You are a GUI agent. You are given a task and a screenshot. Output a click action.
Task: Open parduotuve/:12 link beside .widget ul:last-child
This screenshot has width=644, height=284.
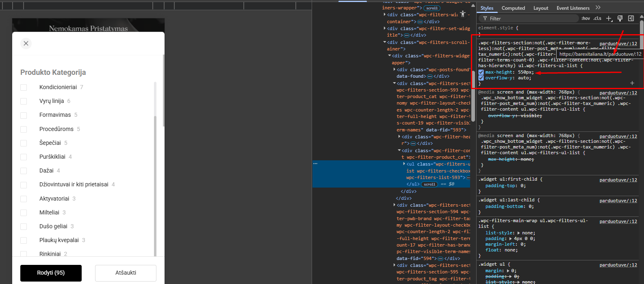tap(618, 201)
